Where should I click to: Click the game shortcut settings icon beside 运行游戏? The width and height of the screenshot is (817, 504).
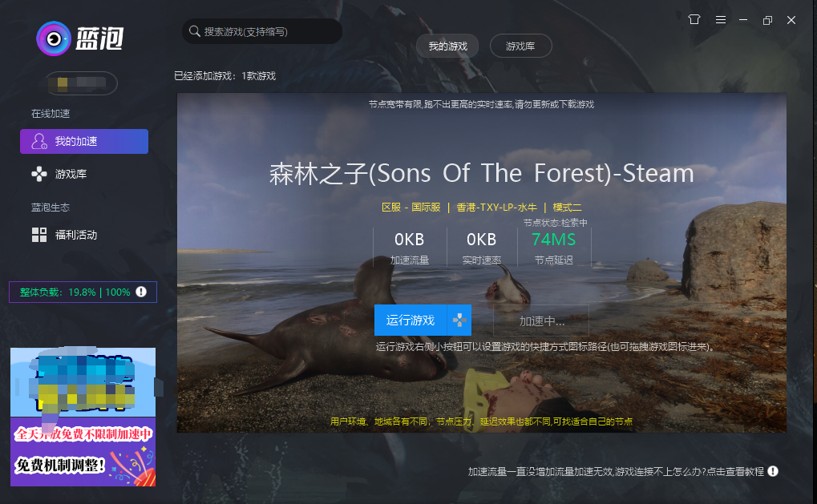click(x=459, y=320)
